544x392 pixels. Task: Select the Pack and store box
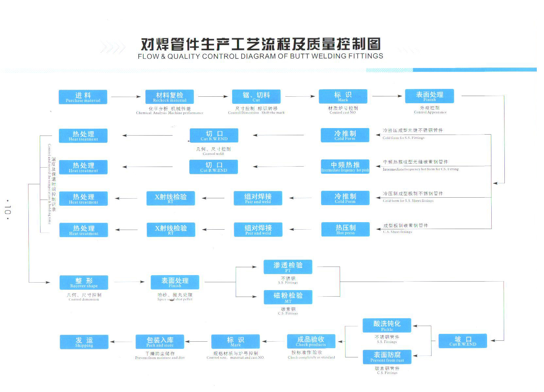pos(160,342)
